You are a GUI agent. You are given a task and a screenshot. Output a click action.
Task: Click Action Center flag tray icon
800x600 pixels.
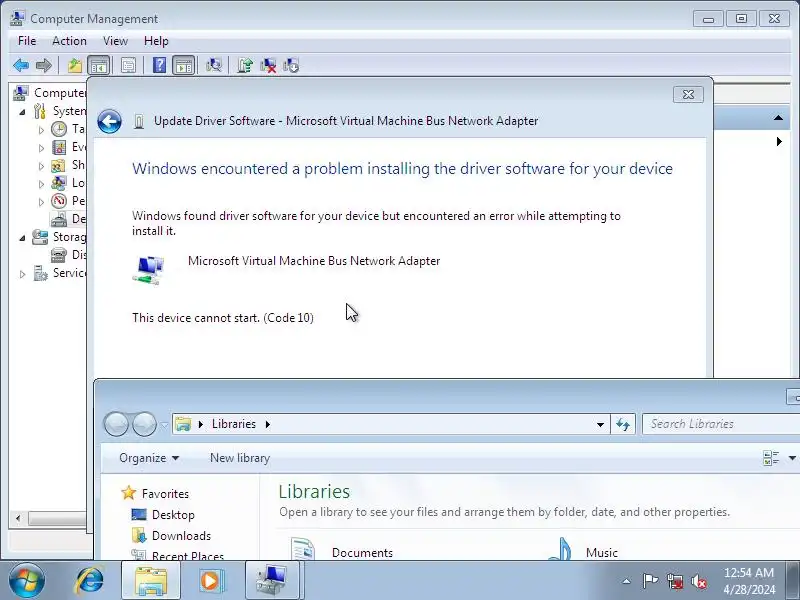coord(650,581)
